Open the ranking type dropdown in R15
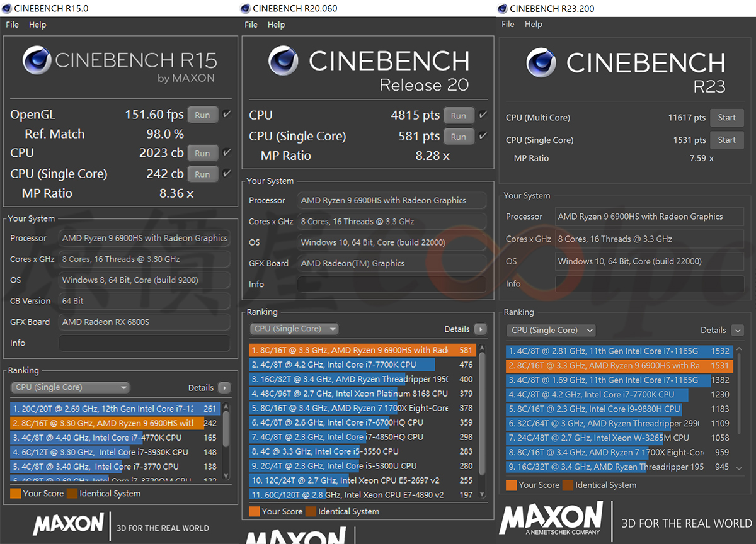Image resolution: width=756 pixels, height=544 pixels. point(70,388)
